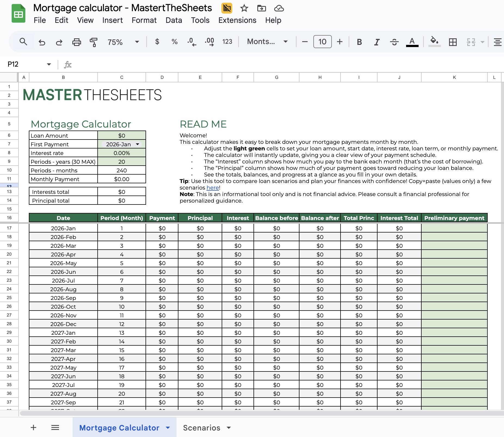Open the fill color picker

tap(434, 42)
